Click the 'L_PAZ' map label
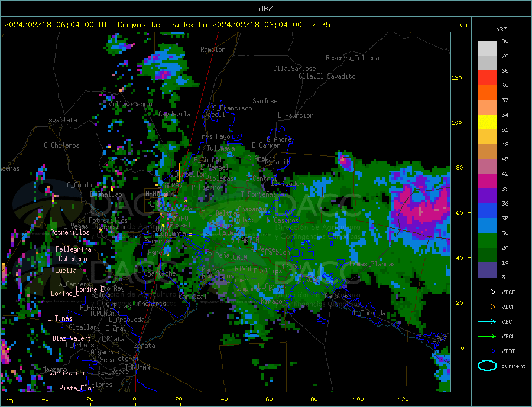This screenshot has width=532, height=407. click(x=438, y=339)
